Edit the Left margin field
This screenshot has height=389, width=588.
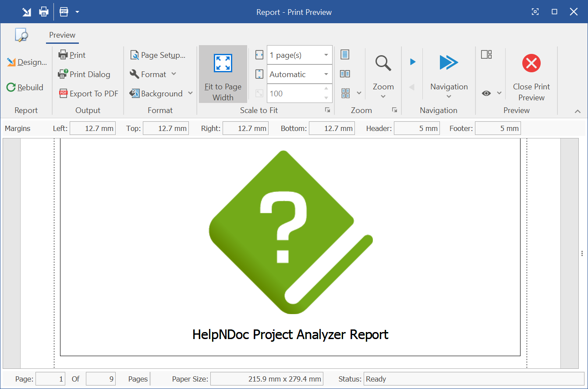point(92,128)
